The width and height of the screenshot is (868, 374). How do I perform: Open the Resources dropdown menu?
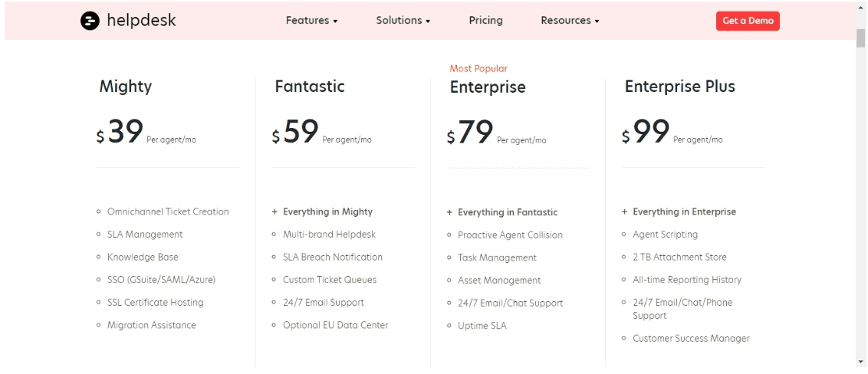pyautogui.click(x=570, y=21)
